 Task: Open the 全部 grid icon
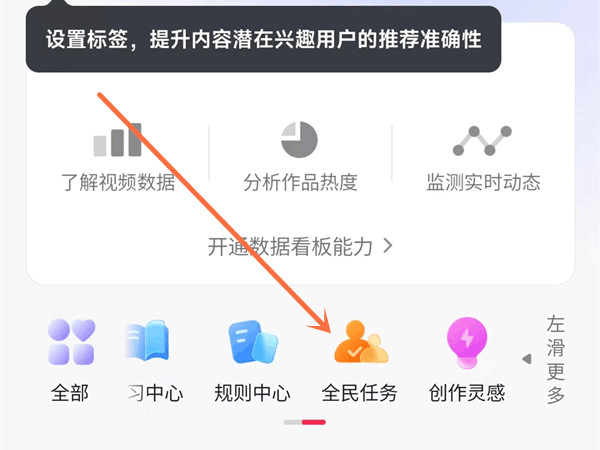[x=71, y=342]
